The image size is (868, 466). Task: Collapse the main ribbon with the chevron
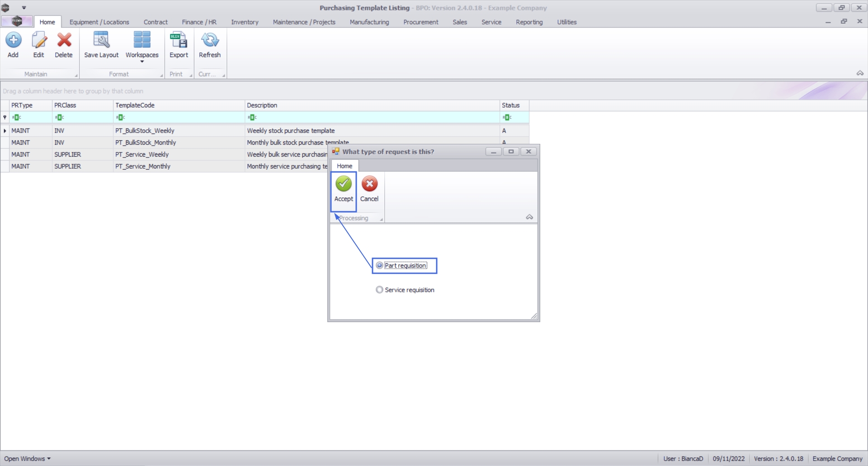(x=860, y=73)
